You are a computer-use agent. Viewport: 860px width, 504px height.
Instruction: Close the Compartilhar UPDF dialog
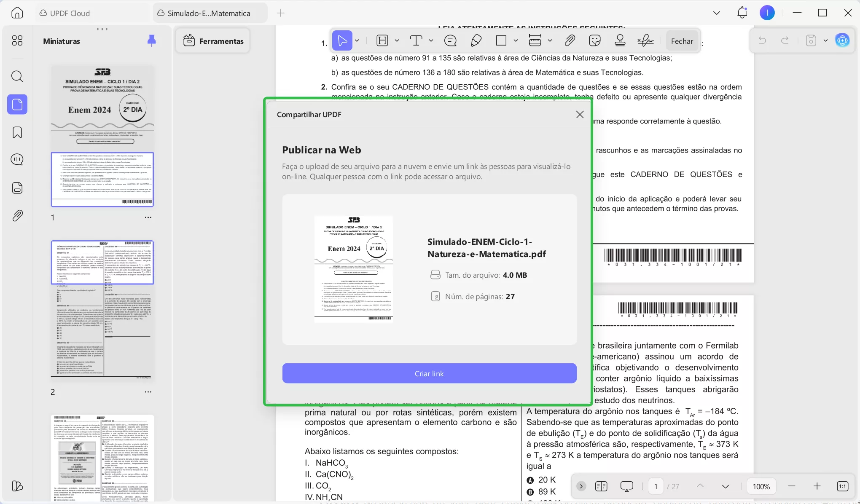[580, 115]
